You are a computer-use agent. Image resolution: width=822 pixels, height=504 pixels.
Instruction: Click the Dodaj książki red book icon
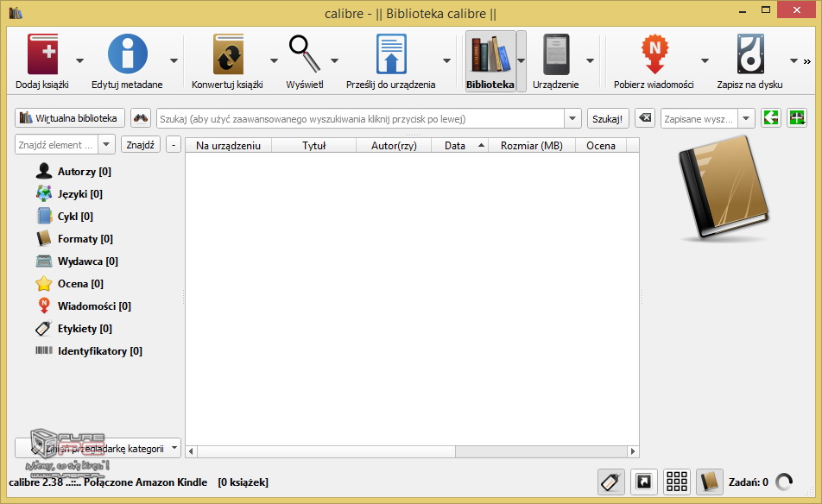(x=42, y=54)
